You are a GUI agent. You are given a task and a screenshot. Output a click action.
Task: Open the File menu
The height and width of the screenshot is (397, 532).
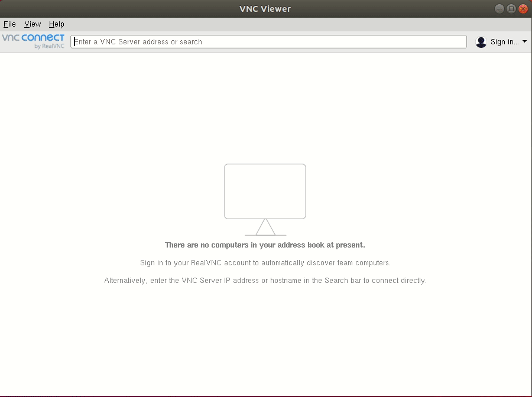click(x=9, y=24)
